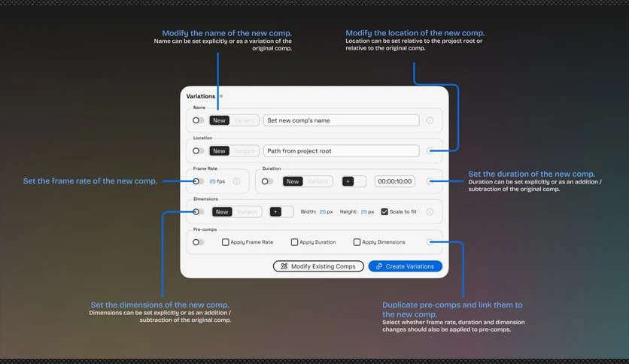Click the Create Variations button
This screenshot has width=629, height=364.
pos(405,266)
